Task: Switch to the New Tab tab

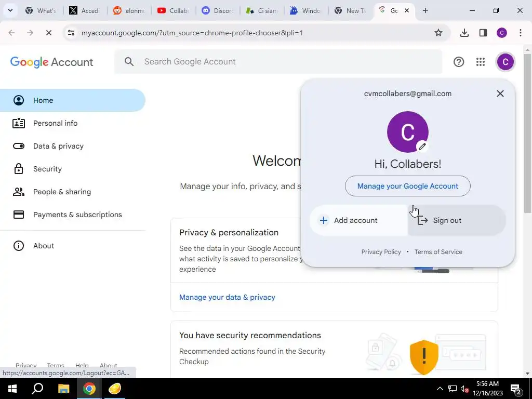Action: (x=350, y=10)
